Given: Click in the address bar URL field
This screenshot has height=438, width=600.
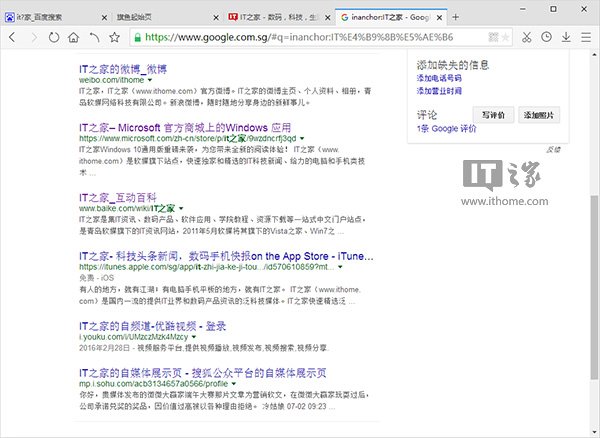Looking at the screenshot, I should [x=320, y=36].
